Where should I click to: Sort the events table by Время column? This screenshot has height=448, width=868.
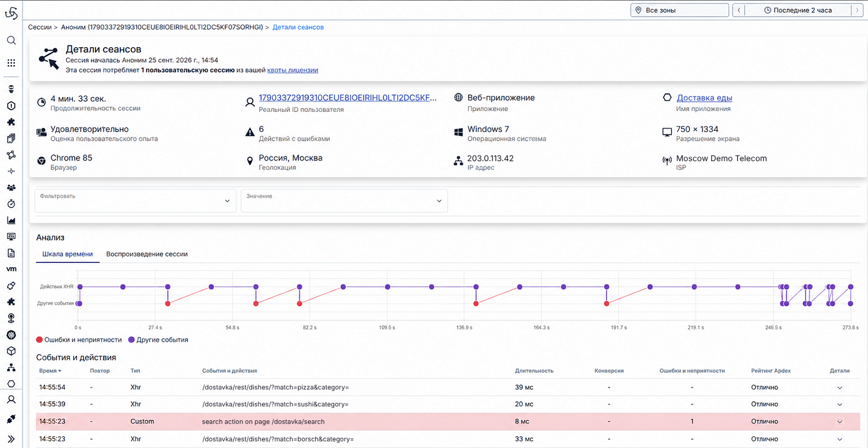point(50,371)
